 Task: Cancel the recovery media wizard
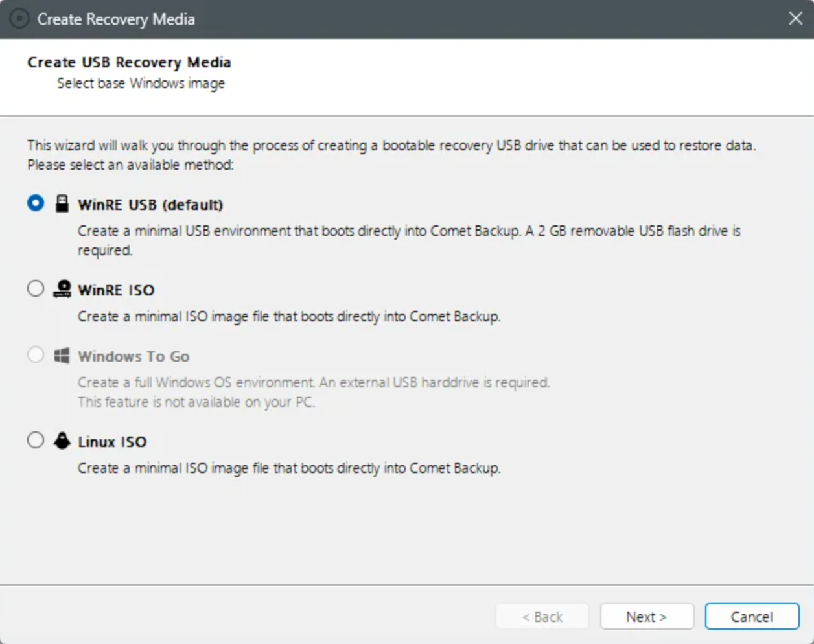(x=752, y=617)
